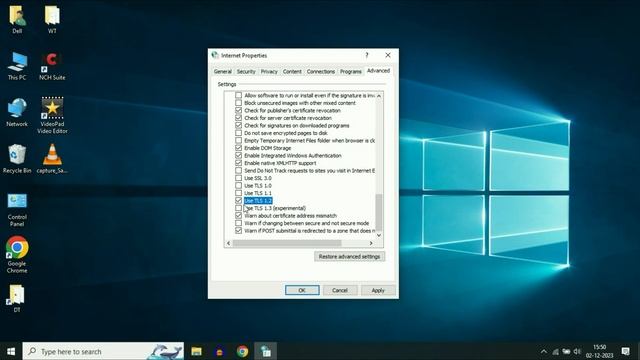640x360 pixels.
Task: Launch Google Chrome desktop shortcut
Action: [x=17, y=255]
